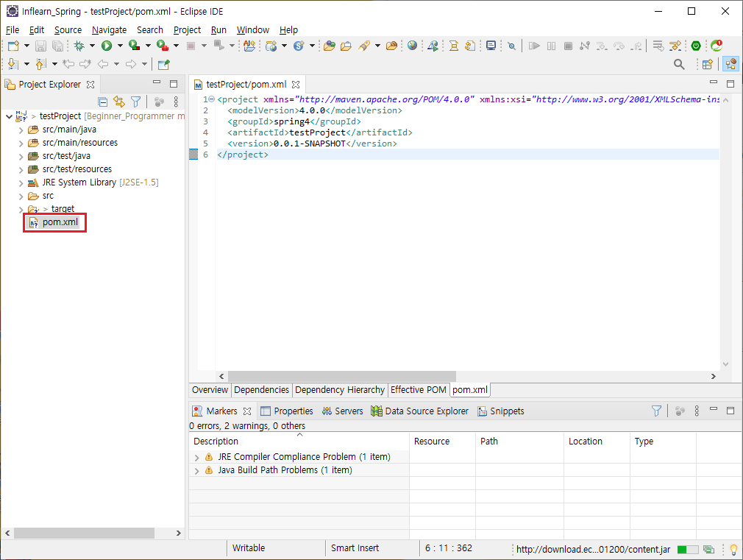Click the green download progress bar
The height and width of the screenshot is (560, 743).
[688, 550]
